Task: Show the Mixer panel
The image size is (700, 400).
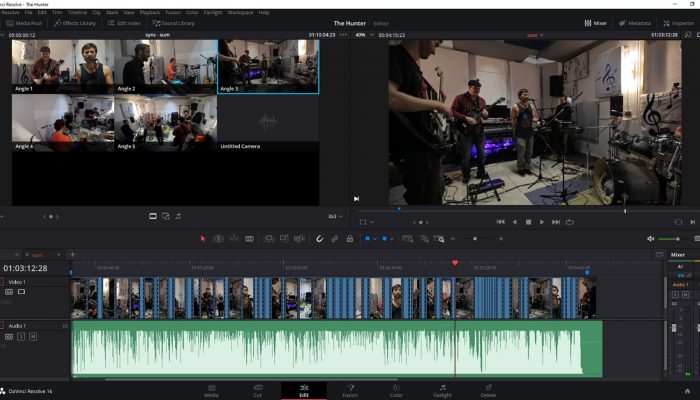Action: (x=596, y=23)
